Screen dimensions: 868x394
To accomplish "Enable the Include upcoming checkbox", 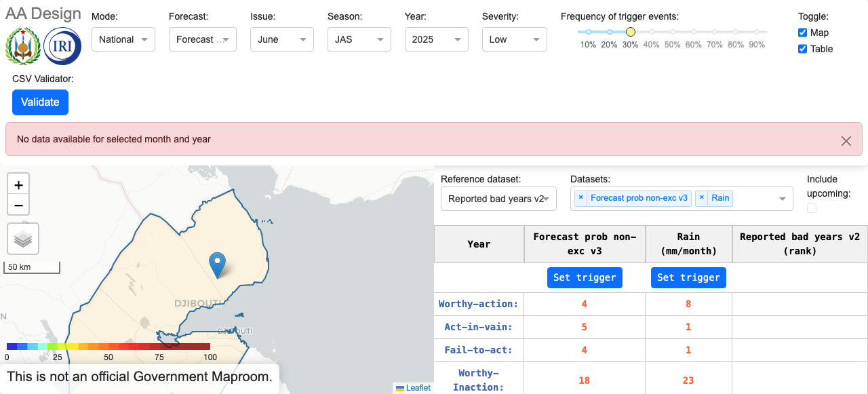I will click(812, 208).
